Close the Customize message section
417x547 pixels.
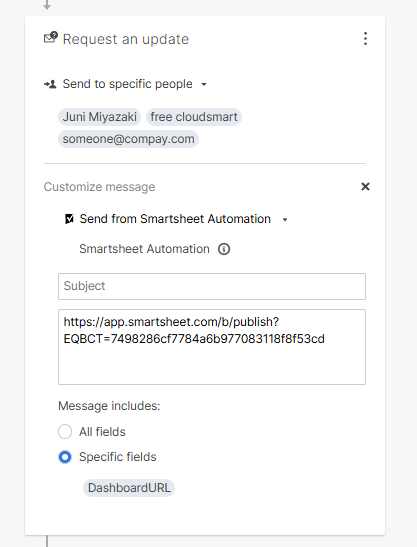click(x=365, y=187)
